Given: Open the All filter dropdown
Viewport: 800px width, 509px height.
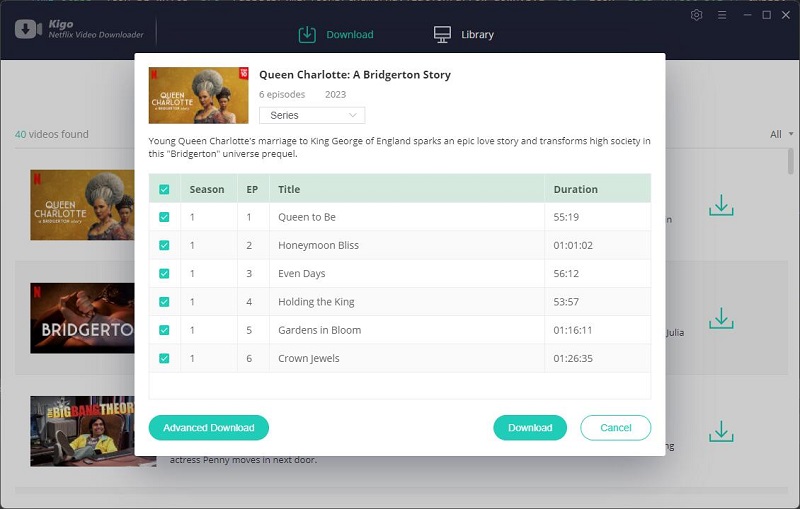Looking at the screenshot, I should pyautogui.click(x=782, y=134).
